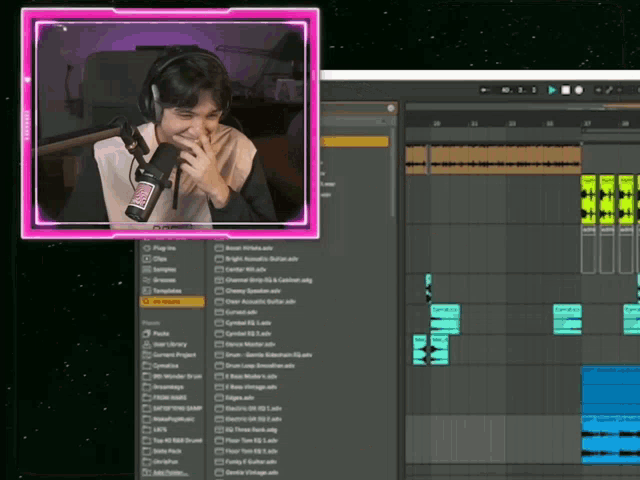640x480 pixels.
Task: Open the Top 40 R&B Drums folder
Action: click(172, 440)
